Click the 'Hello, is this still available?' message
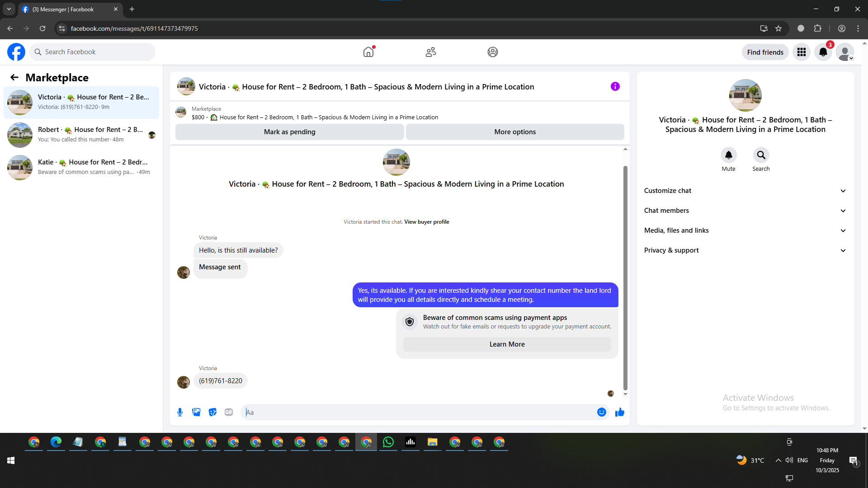This screenshot has height=488, width=868. 238,250
